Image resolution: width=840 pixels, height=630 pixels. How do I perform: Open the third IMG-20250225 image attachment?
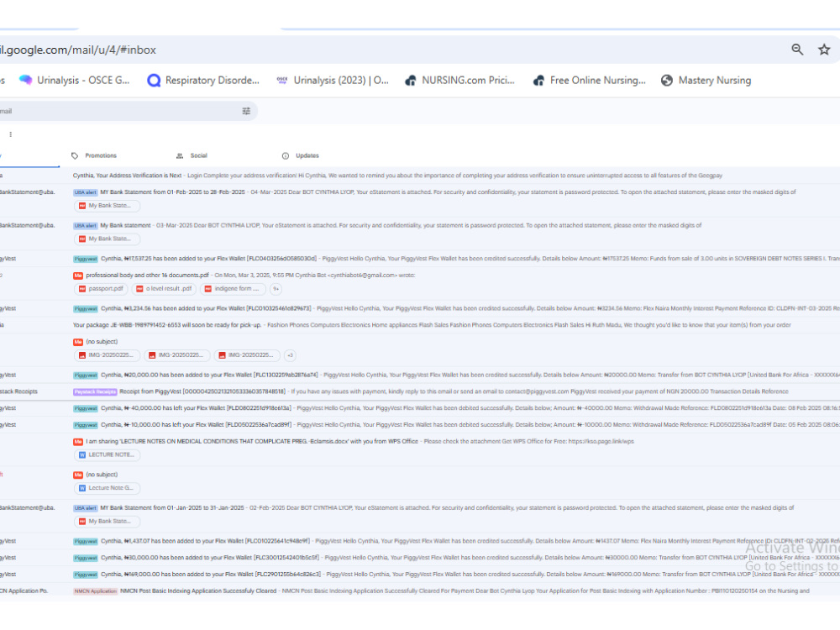click(x=247, y=355)
